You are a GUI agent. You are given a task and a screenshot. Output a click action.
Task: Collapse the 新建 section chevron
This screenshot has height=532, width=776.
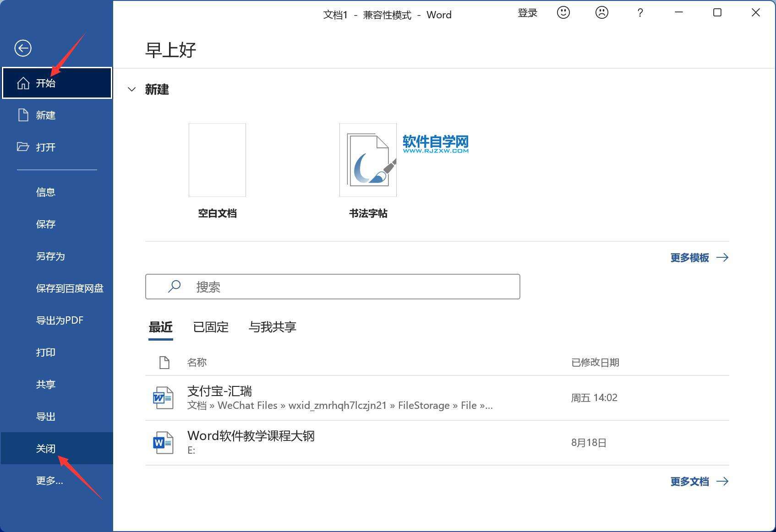pos(131,89)
